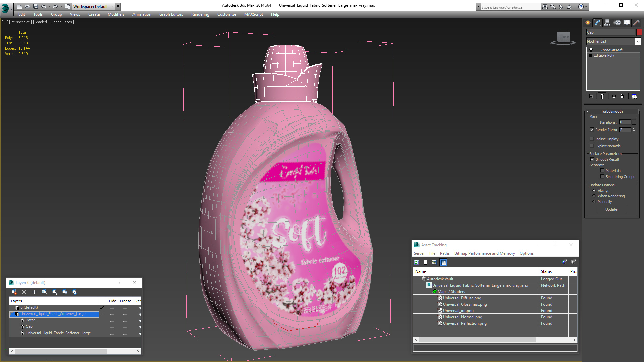
Task: Open the Utilities hammer panel tab
Action: coord(636,23)
